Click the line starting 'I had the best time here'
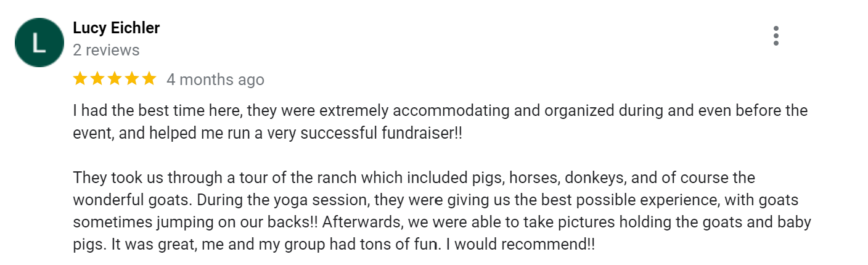Viewport: 868px width, 265px height. pyautogui.click(x=440, y=111)
